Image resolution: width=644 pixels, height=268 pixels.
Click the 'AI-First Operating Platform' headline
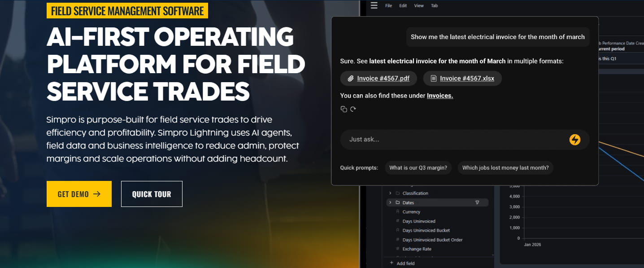click(175, 63)
